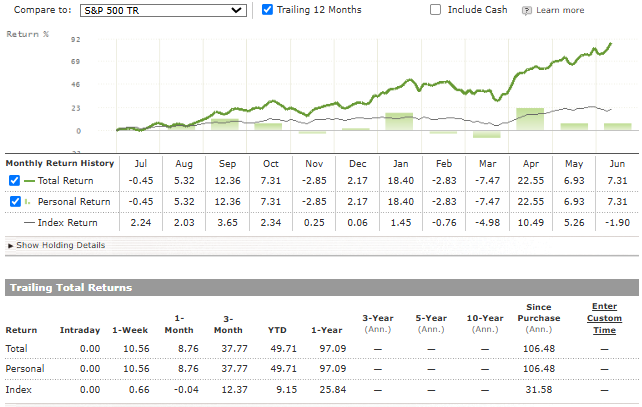Viewport: 642px width, 407px height.
Task: Click the Trailing Total Returns header bar
Action: pos(321,287)
